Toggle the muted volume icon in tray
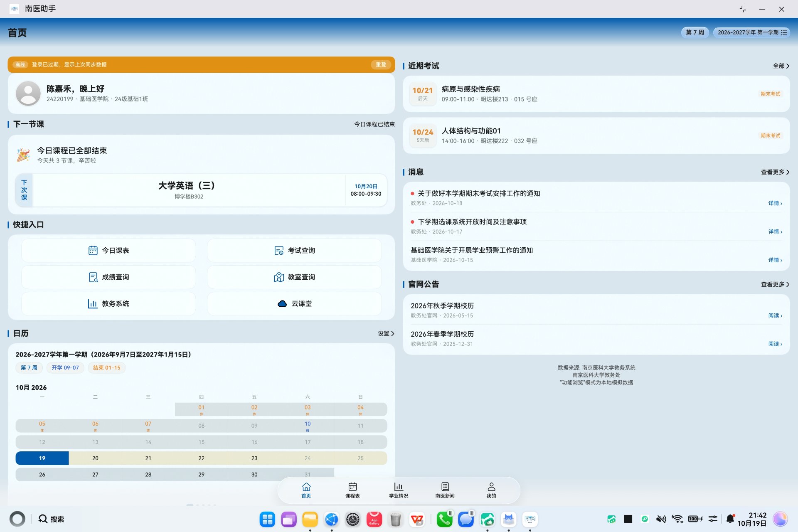This screenshot has width=798, height=532. point(661,519)
